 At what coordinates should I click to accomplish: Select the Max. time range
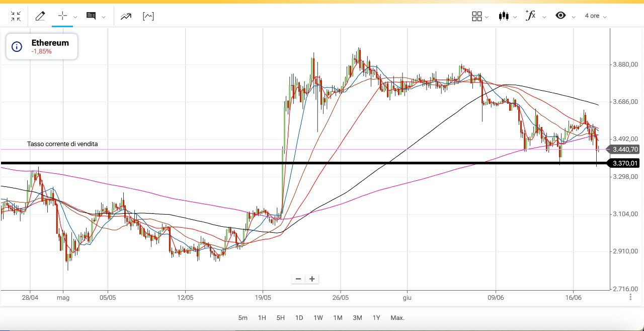(397, 318)
